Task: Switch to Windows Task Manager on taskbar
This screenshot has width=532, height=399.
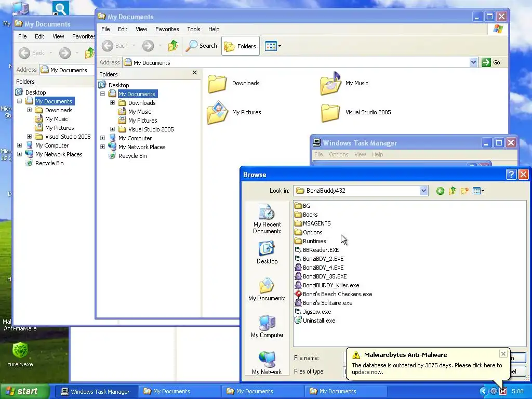Action: (96, 392)
